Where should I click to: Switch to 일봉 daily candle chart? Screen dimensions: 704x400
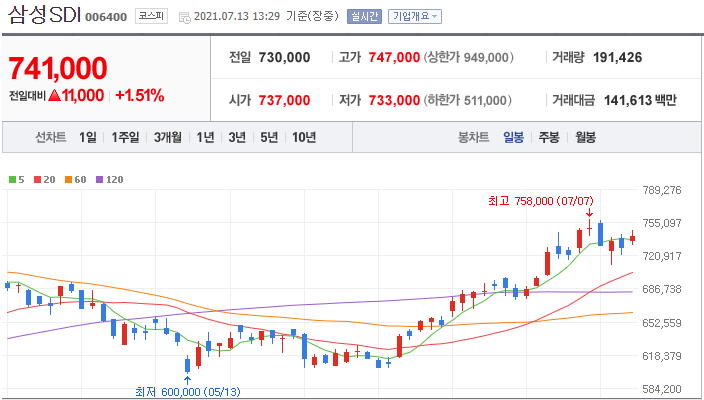513,137
